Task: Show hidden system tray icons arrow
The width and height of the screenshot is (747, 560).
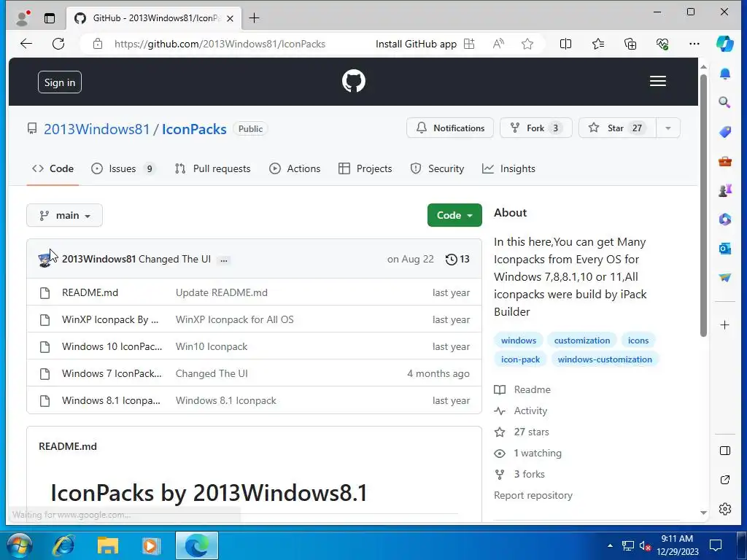Action: click(x=610, y=545)
